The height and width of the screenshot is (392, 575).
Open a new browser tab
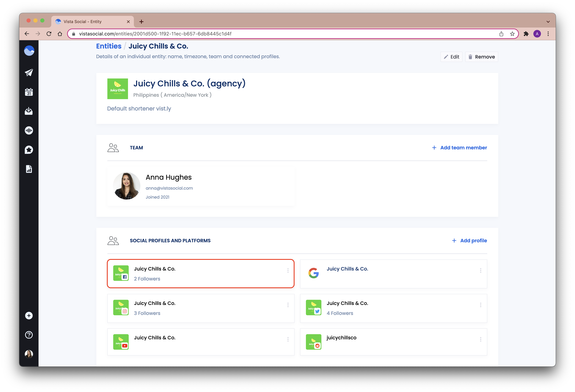coord(141,22)
